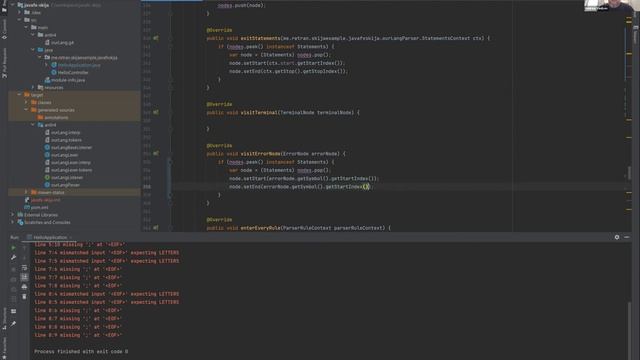Clear console with the trash icon

24,297
